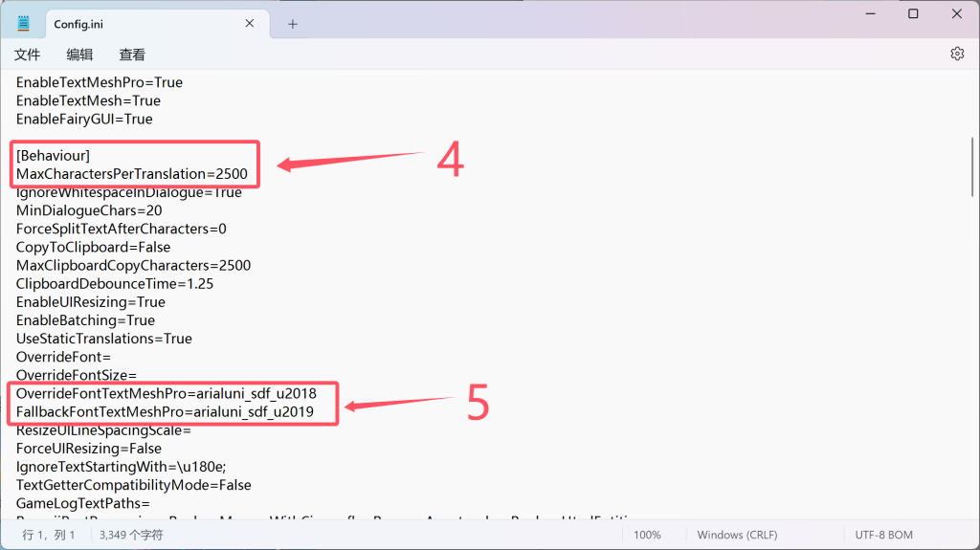Screen dimensions: 980x550
Task: Add a new tab with plus button
Action: (293, 24)
